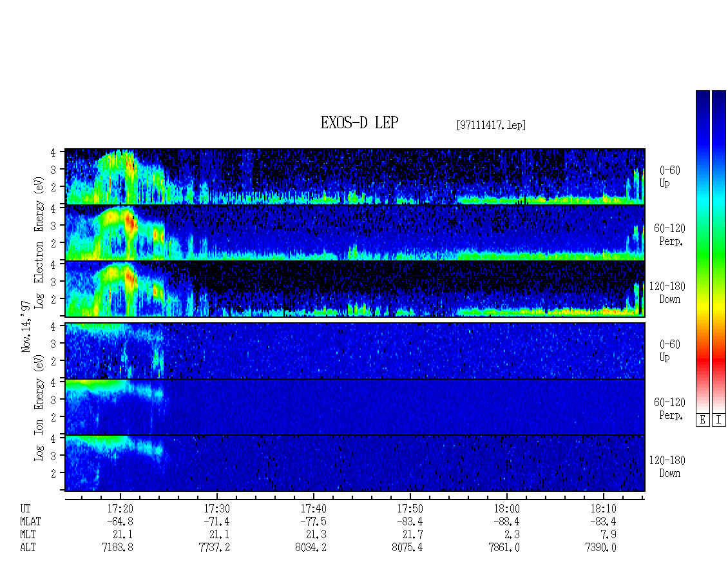728x564 pixels.
Task: Click the Log Electron Energy (eV) axis label
Action: point(39,242)
